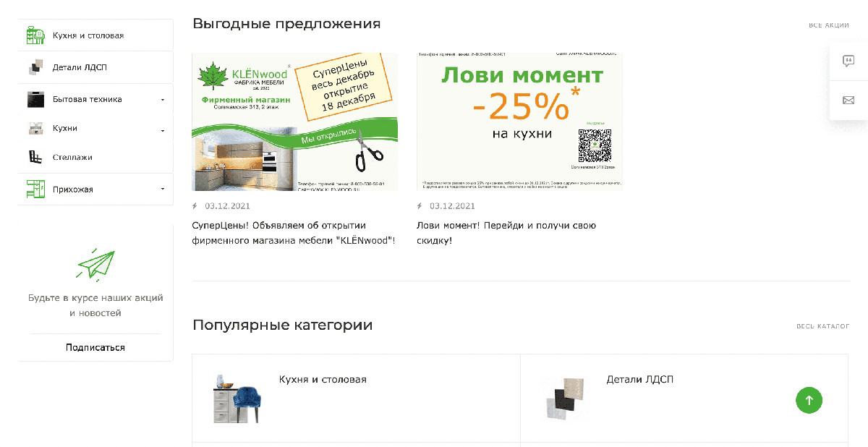Screen dimensions: 868x447
Task: Expand the Прихожая submenu arrow
Action: coord(163,190)
